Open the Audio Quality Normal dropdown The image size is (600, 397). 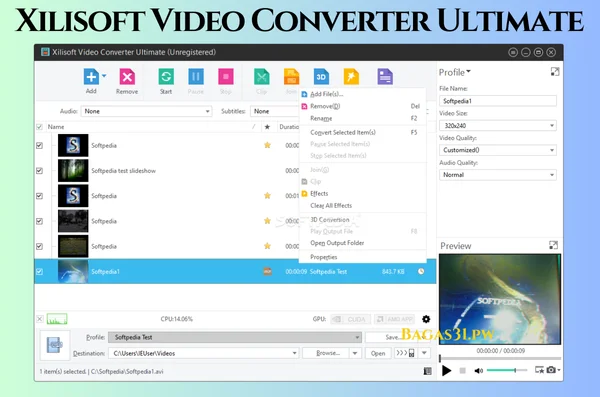tap(497, 175)
